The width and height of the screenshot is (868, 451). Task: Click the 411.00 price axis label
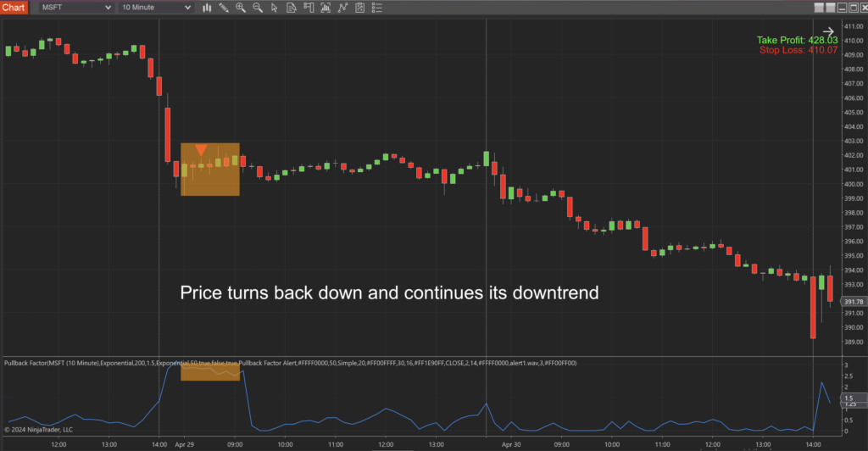click(854, 26)
